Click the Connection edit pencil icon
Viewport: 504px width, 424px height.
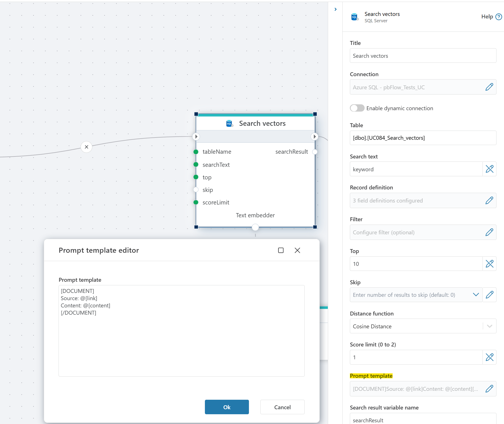489,87
